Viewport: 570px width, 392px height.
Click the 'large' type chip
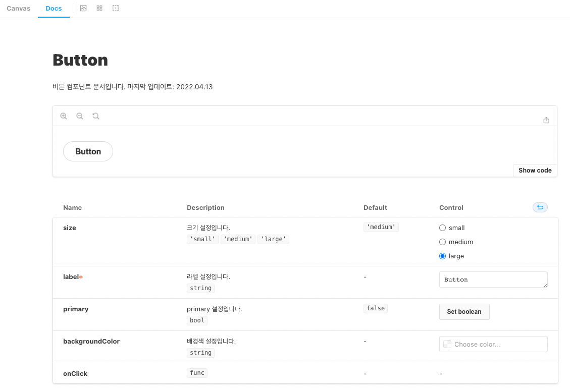[273, 239]
